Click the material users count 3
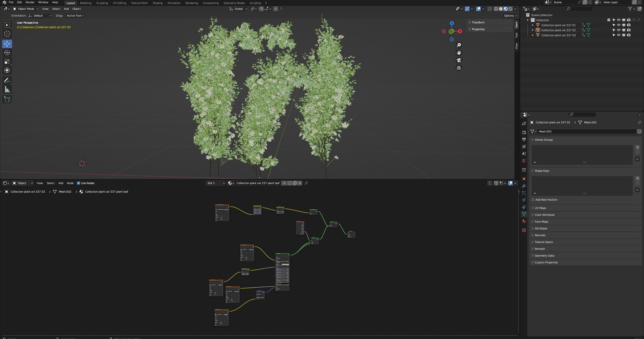644x339 pixels. pos(284,183)
